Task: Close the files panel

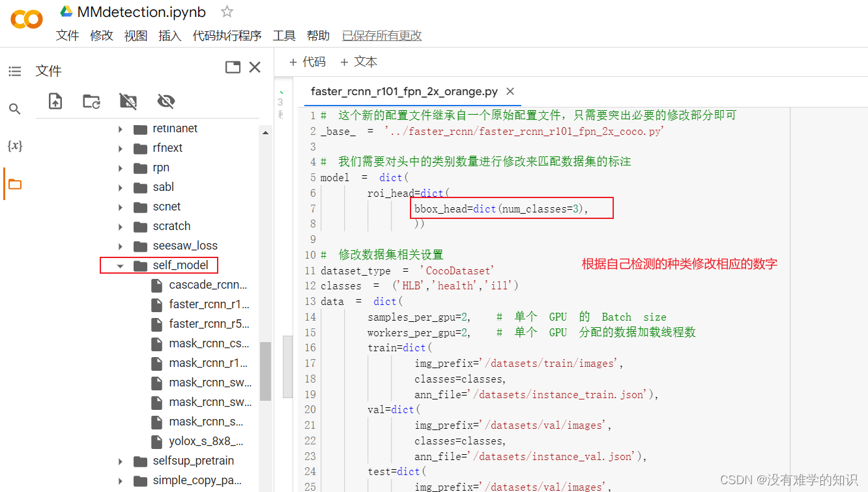Action: tap(255, 67)
